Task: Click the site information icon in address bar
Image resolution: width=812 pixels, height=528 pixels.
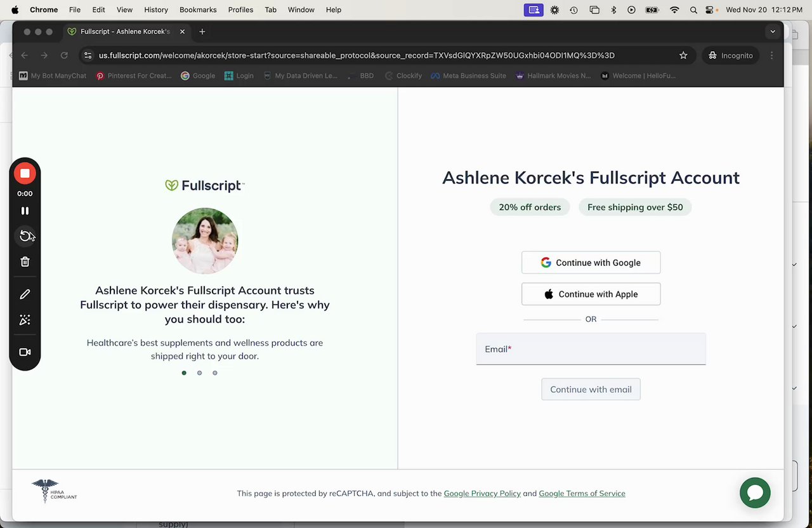Action: pos(88,56)
